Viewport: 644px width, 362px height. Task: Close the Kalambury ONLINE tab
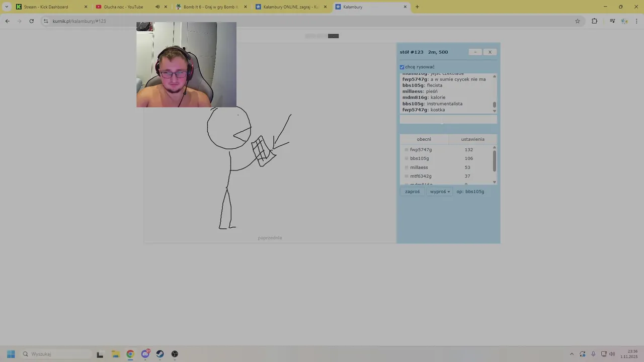(x=325, y=7)
